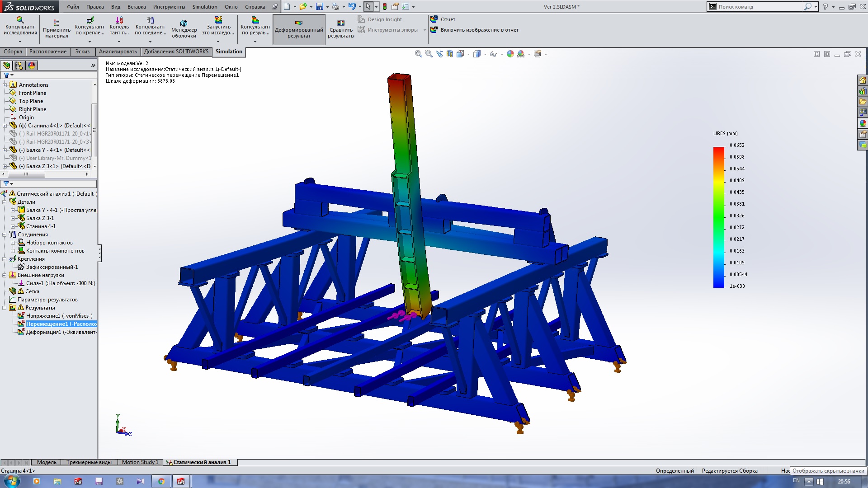This screenshot has height=488, width=868.
Task: Select Напряжение1 (-vonMises-) result plot
Action: click(59, 316)
